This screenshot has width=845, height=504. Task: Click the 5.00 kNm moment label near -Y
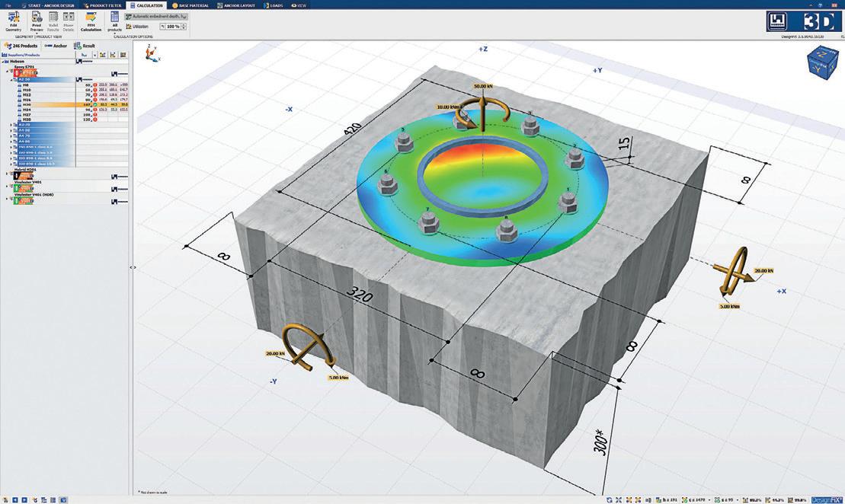(x=338, y=378)
